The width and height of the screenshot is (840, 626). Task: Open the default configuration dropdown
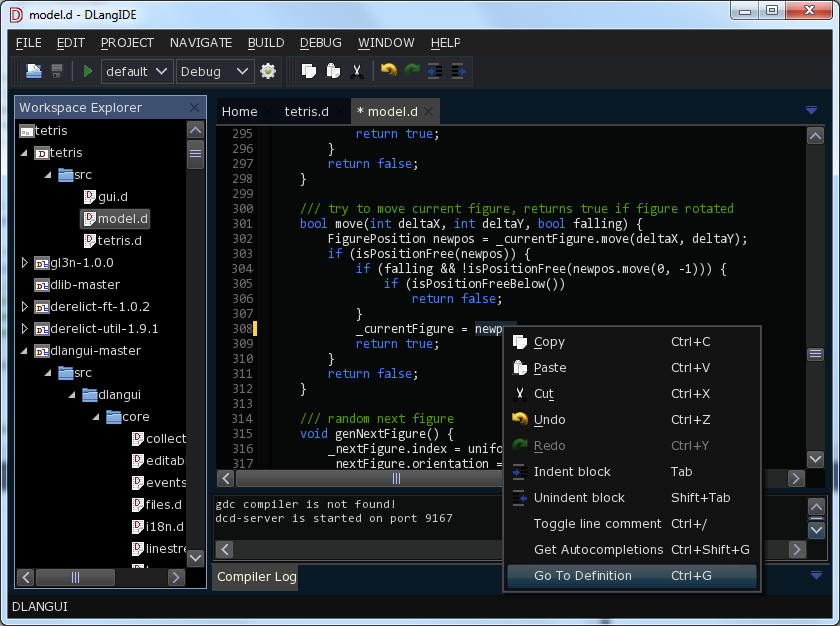click(137, 71)
